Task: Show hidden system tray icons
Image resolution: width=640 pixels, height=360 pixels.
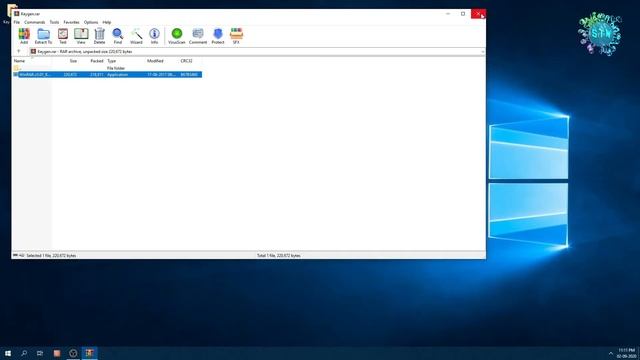Action: pyautogui.click(x=611, y=353)
